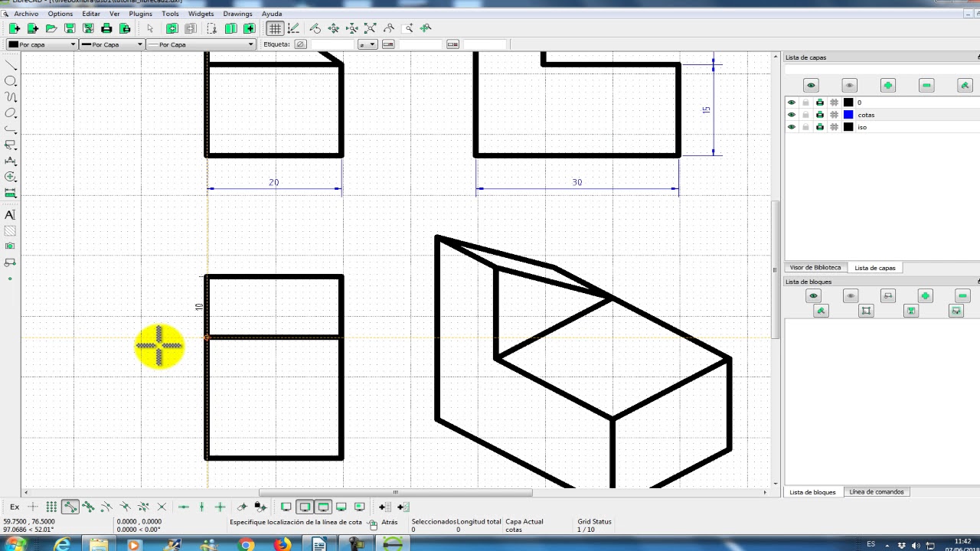
Task: Open the line width 'Por Capa' dropdown
Action: coord(112,44)
